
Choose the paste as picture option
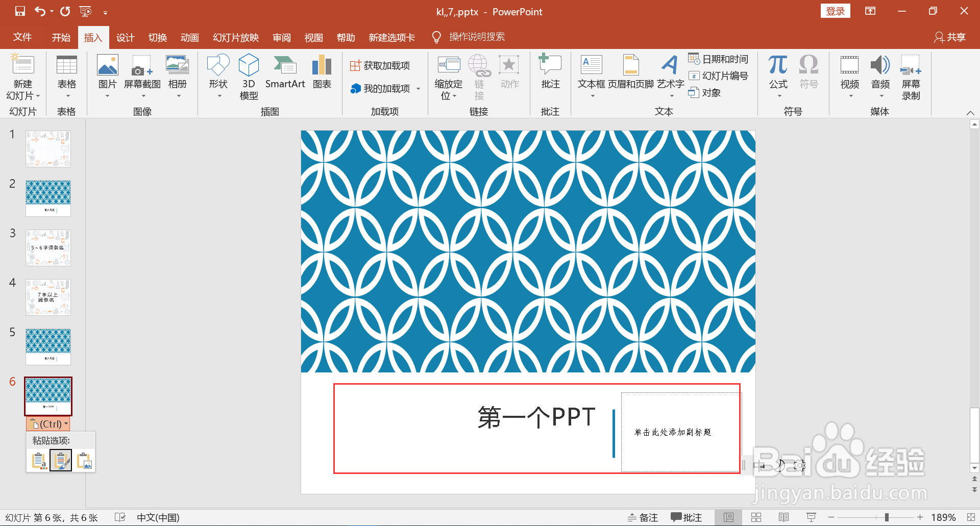point(84,461)
